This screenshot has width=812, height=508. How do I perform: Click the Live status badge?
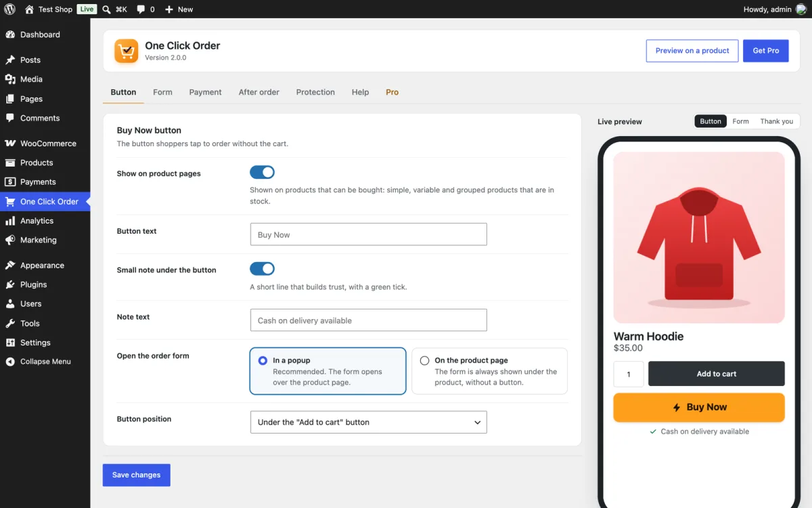tap(87, 9)
